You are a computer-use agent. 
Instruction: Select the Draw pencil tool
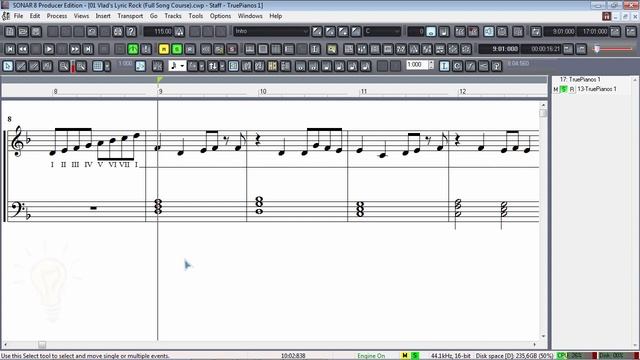[21, 66]
